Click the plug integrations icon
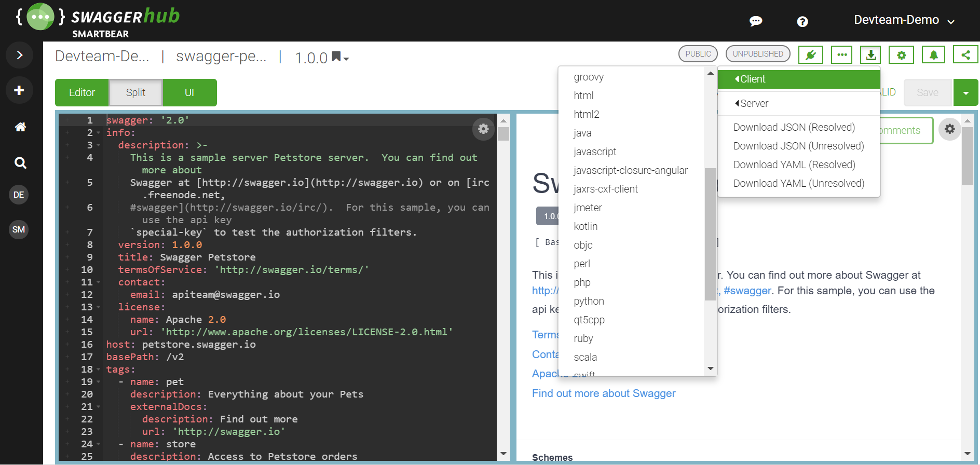The width and height of the screenshot is (980, 465). point(810,54)
